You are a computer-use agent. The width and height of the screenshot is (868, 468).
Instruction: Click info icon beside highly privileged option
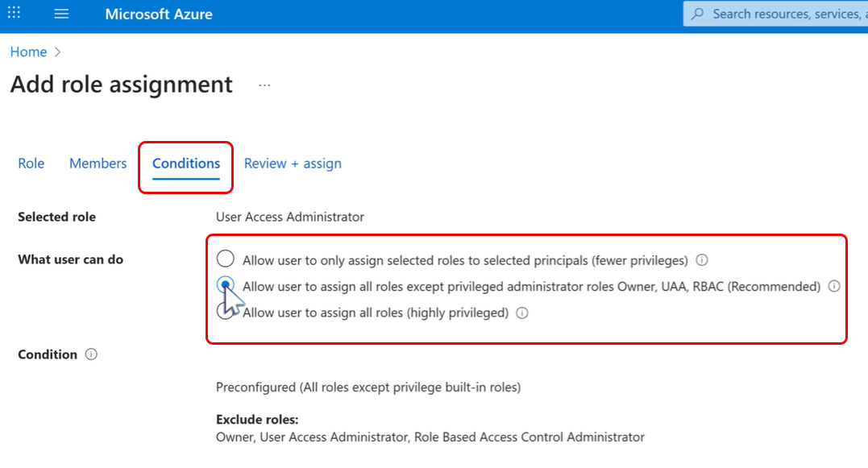click(x=522, y=313)
